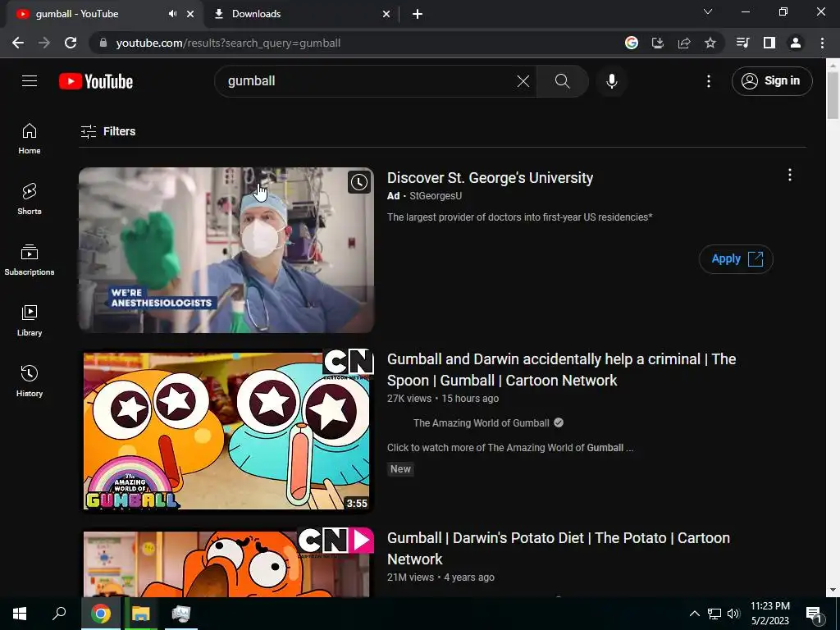
Task: Click the install app icon in address bar
Action: pos(658,43)
